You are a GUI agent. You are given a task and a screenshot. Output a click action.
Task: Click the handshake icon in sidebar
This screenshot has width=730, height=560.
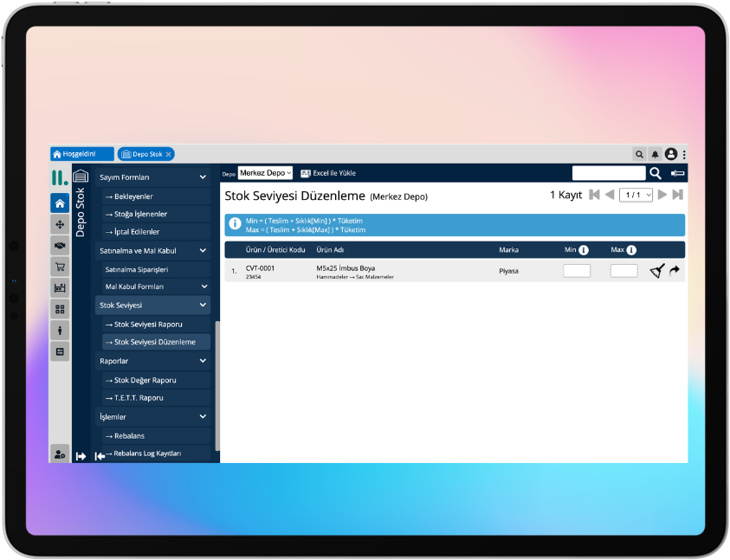click(x=60, y=245)
